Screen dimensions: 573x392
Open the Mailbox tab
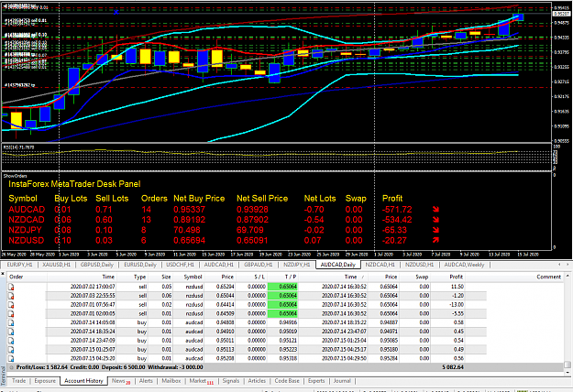[171, 381]
